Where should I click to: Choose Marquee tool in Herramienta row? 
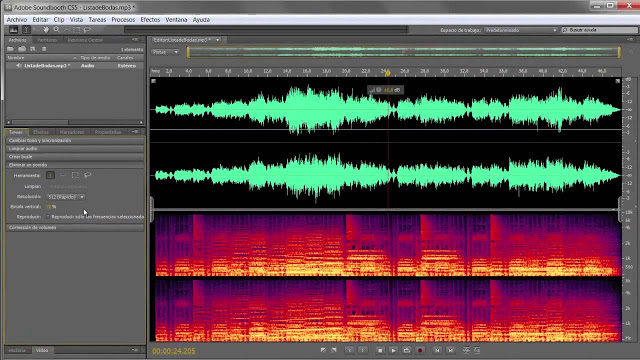(75, 175)
